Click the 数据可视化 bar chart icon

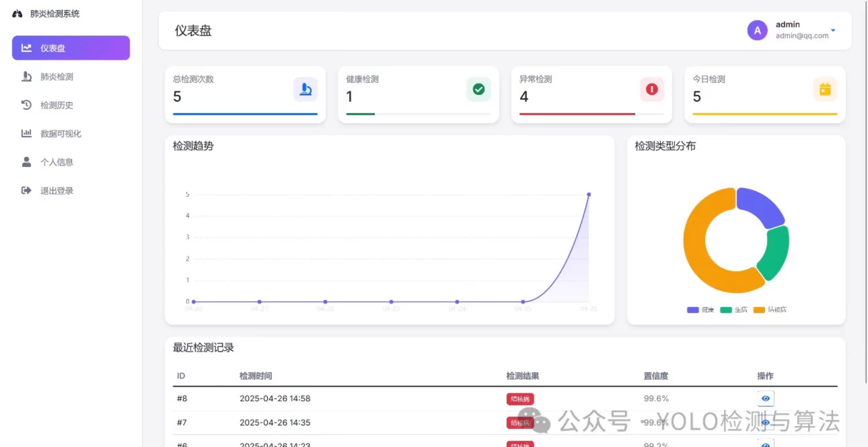pos(26,133)
